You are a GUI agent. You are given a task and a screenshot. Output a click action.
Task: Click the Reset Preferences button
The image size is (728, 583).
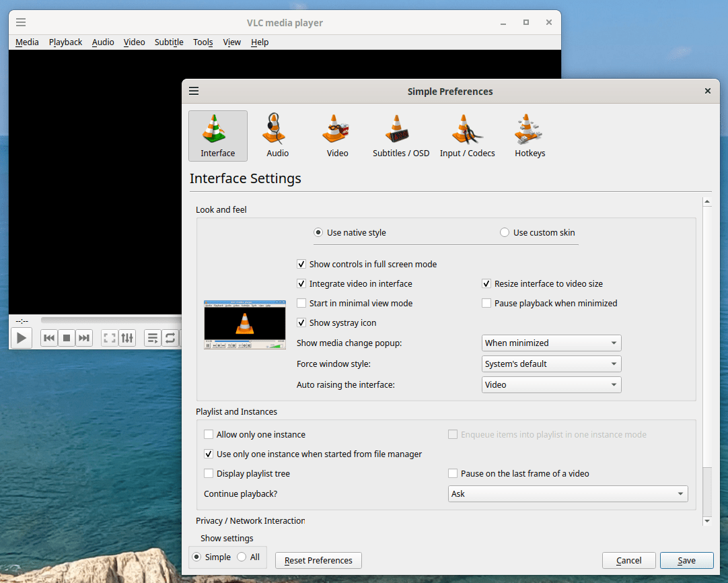[x=318, y=560]
